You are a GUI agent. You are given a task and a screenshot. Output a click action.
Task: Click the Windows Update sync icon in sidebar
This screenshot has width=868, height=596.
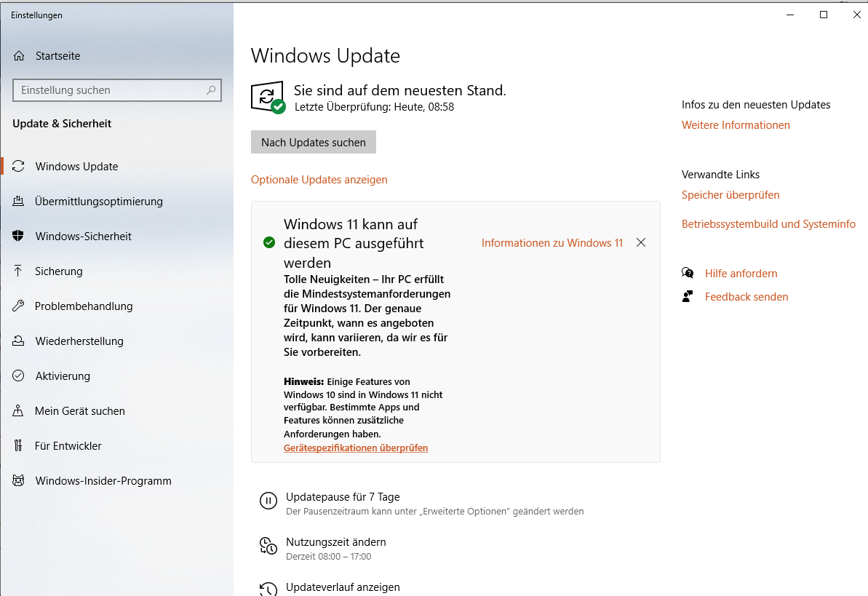tap(18, 166)
